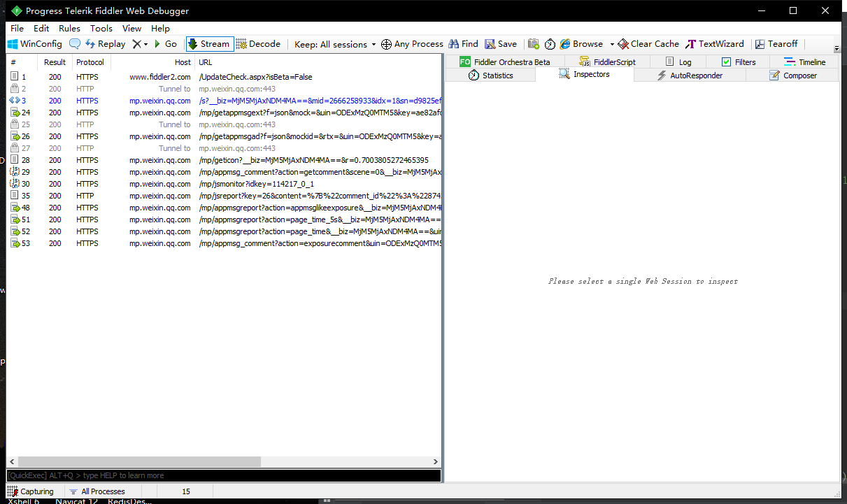This screenshot has height=504, width=847.
Task: Sort sessions by Host column header
Action: [152, 62]
